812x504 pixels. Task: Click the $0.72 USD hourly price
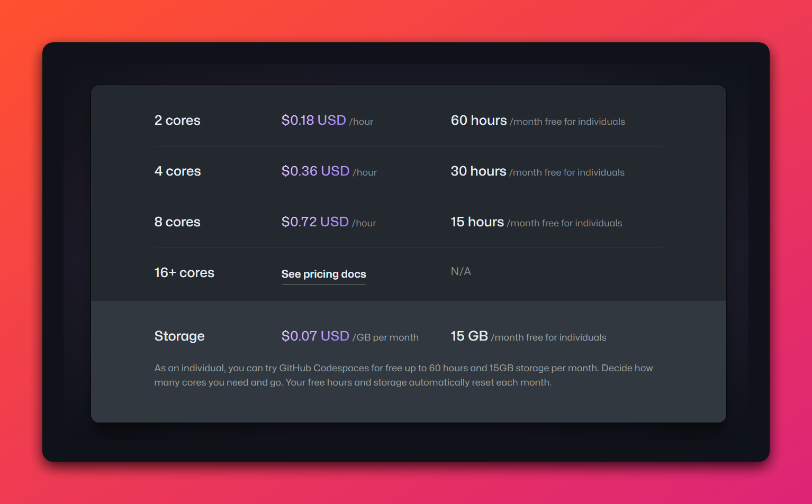315,222
